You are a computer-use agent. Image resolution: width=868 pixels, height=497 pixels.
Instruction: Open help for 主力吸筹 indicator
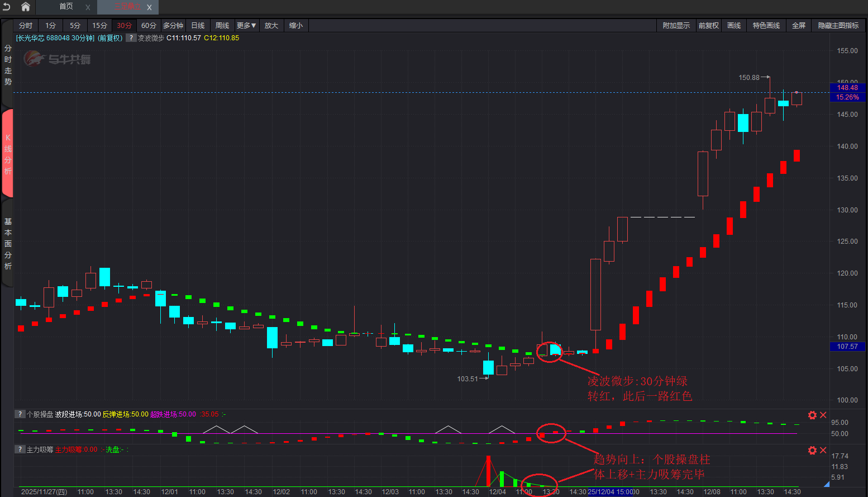coord(20,449)
